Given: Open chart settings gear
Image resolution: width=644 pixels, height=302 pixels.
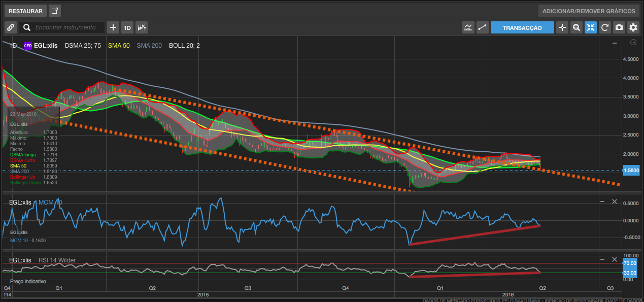Looking at the screenshot, I should point(633,27).
